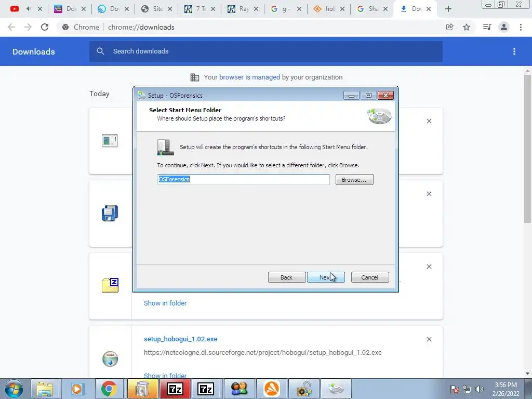Open the media control icon in toolbar
The height and width of the screenshot is (399, 532).
pyautogui.click(x=487, y=27)
